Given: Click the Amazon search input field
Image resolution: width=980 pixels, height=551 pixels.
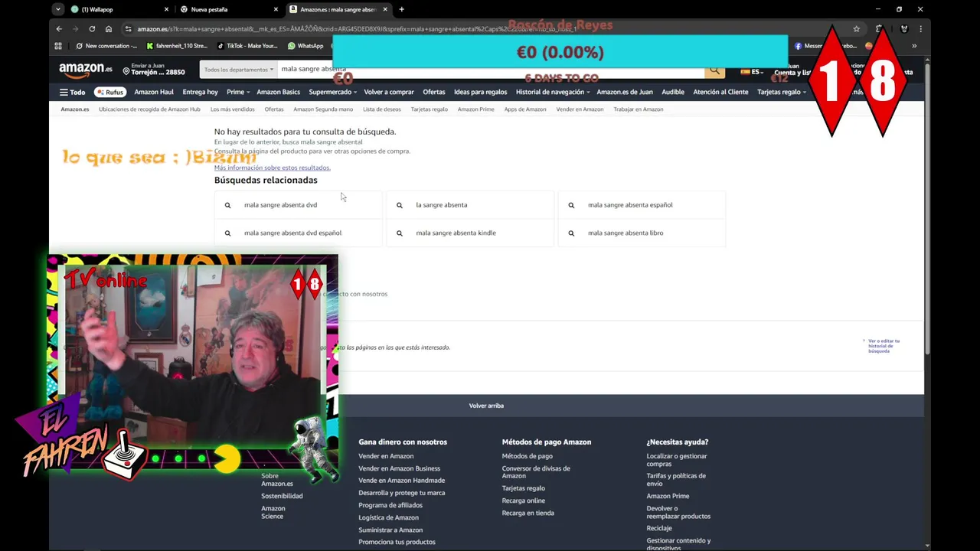Looking at the screenshot, I should point(491,70).
